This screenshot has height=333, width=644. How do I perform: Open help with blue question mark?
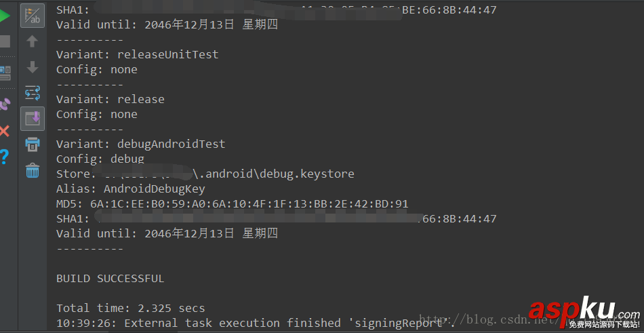tap(5, 157)
